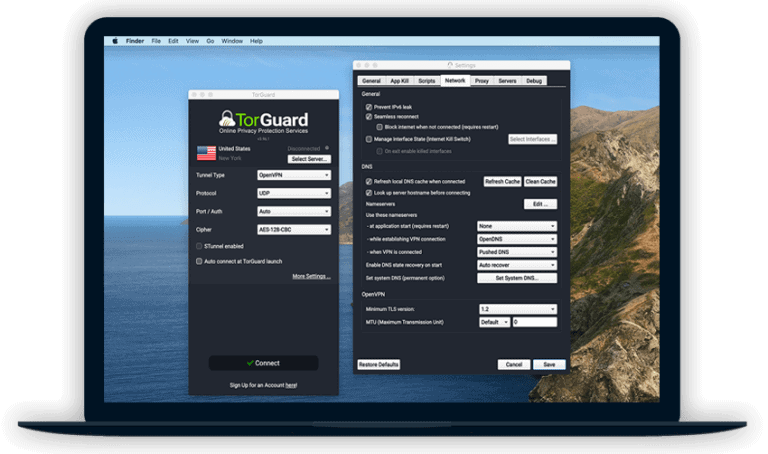Switch to the General settings tab

[x=372, y=81]
